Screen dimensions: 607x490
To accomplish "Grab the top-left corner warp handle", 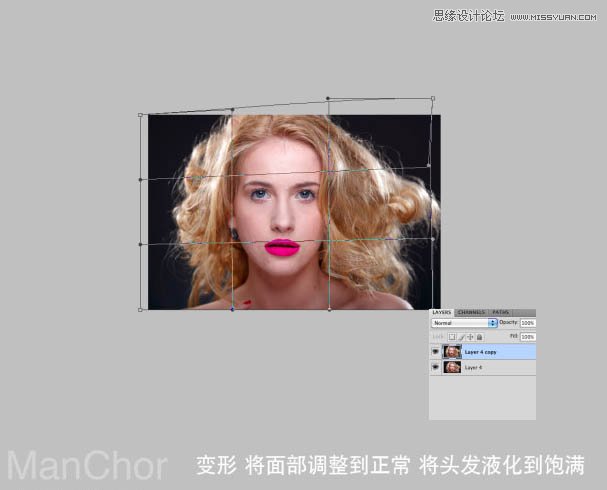I will click(140, 115).
